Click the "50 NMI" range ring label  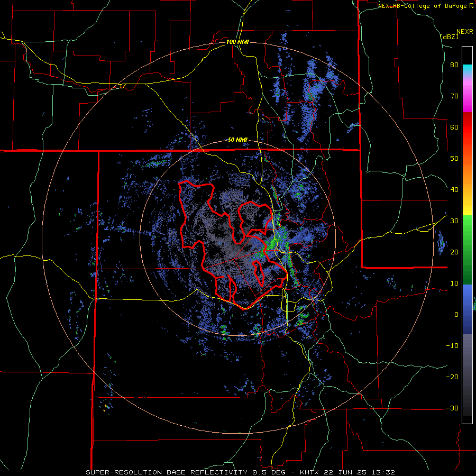(237, 140)
